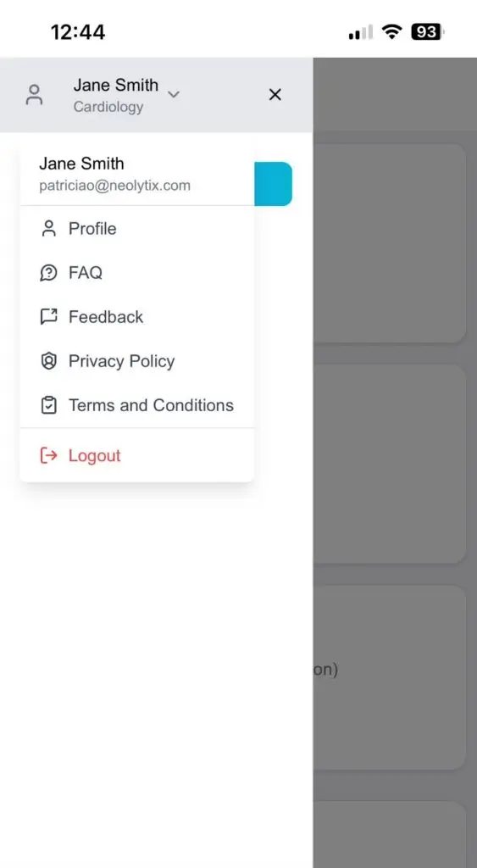Click the red Logout arrow icon
The image size is (477, 868).
48,455
